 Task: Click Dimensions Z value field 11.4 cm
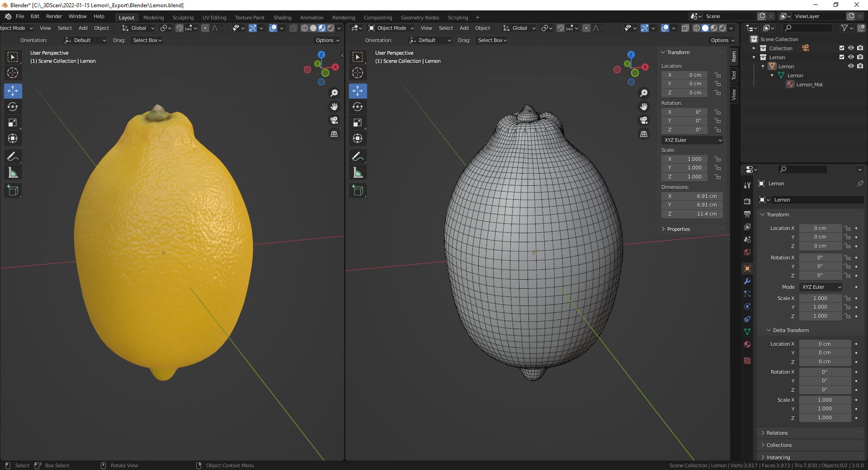692,214
